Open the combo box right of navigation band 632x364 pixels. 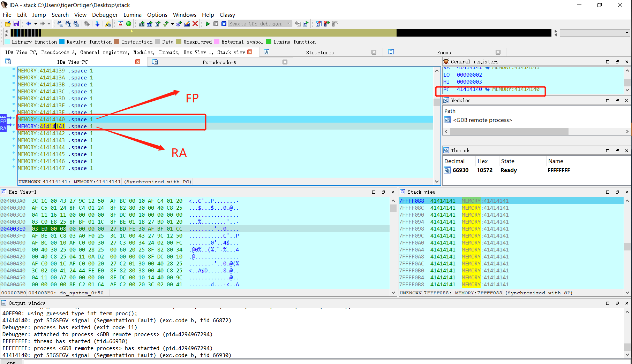(626, 33)
